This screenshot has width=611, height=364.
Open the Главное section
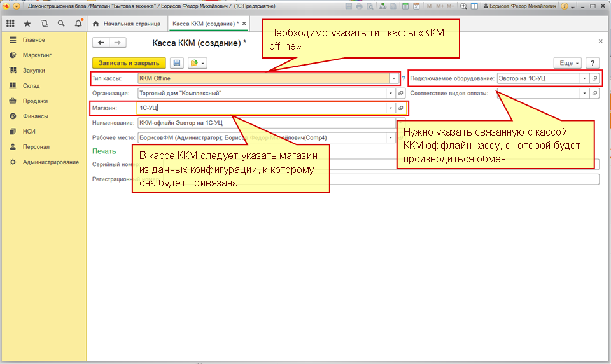34,39
